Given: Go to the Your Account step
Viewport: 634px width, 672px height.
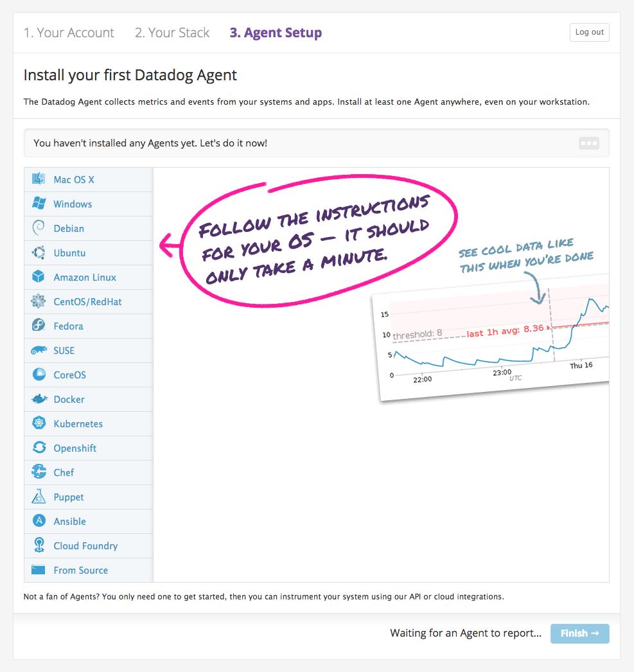Looking at the screenshot, I should pos(69,33).
